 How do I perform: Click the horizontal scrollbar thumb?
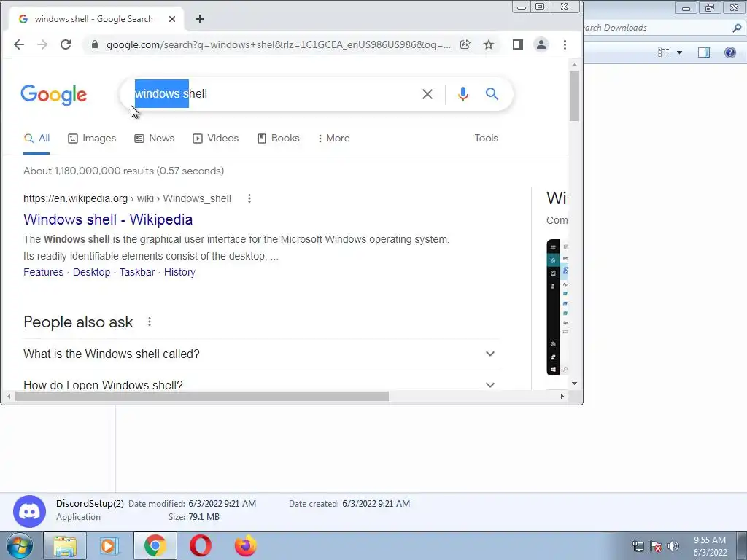pos(202,396)
